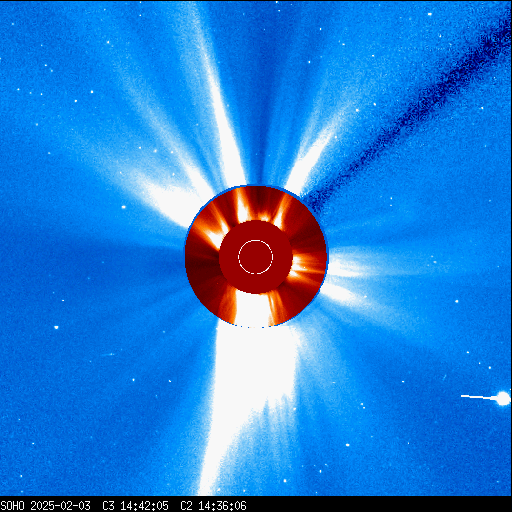The width and height of the screenshot is (512, 512).
Task: Click the bright star near the top right corner
Action: point(430,14)
